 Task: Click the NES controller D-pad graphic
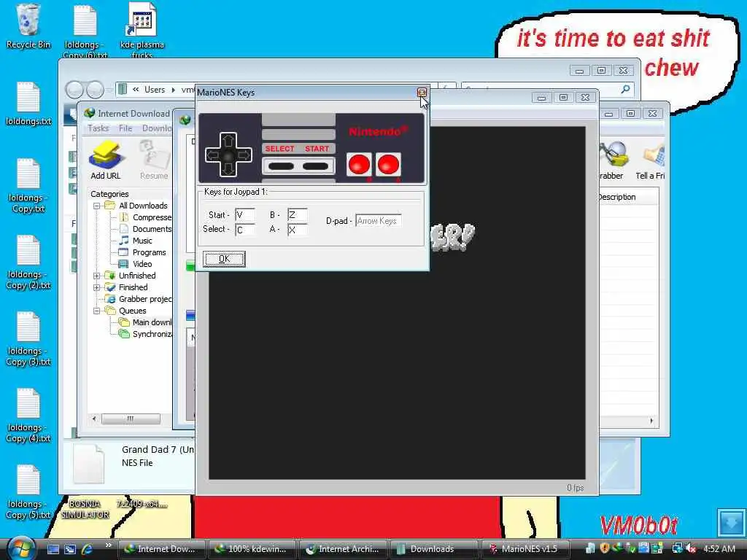(228, 155)
